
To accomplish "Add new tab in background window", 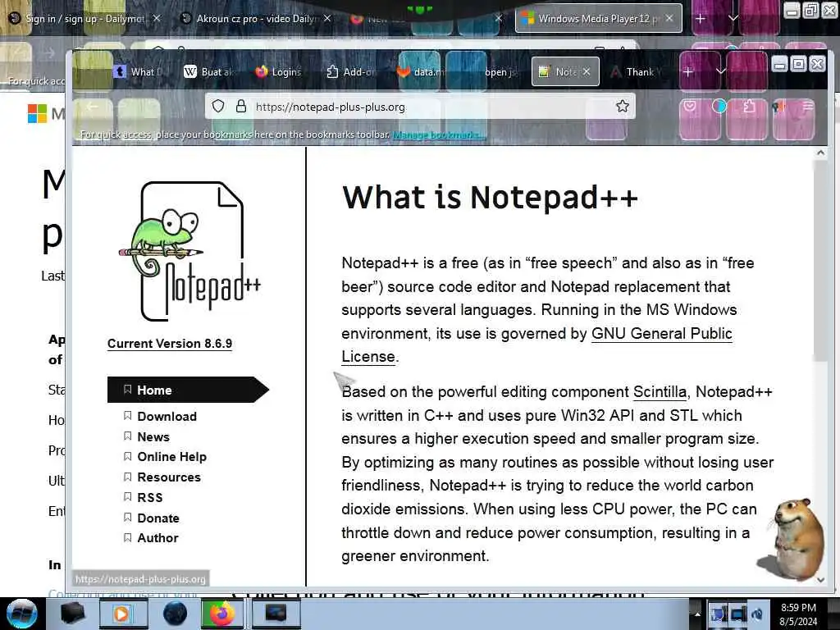I will (701, 18).
